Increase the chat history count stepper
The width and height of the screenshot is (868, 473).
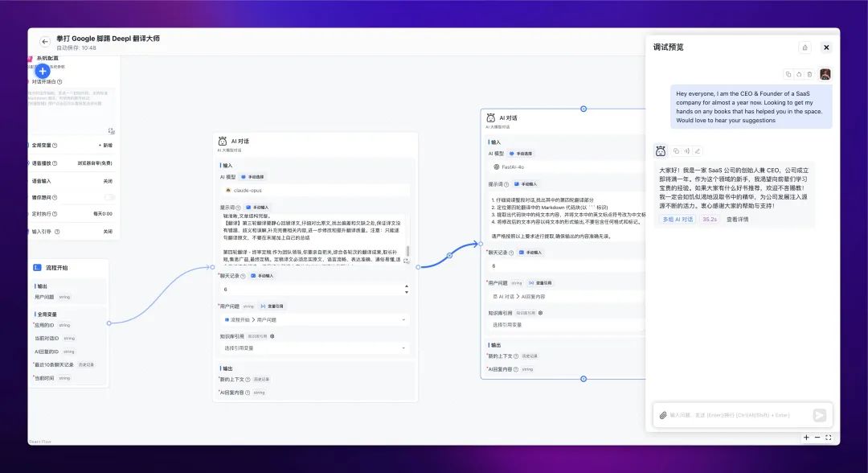pos(407,286)
